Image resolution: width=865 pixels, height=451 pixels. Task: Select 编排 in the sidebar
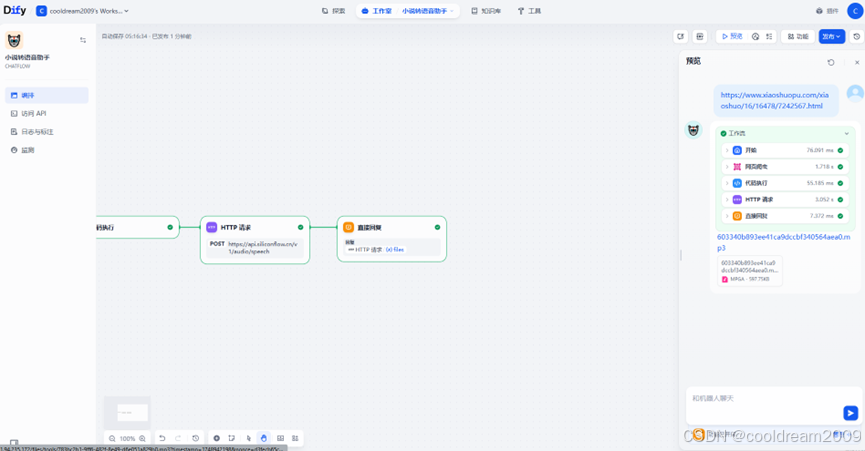tap(46, 95)
